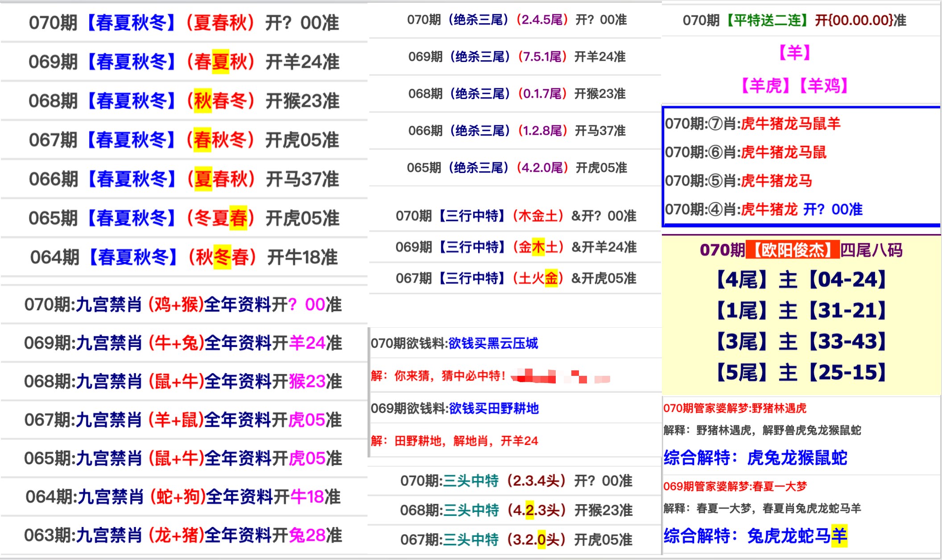Click the 070期 九宫禁肖 鸡+猴 row
The width and height of the screenshot is (942, 560).
[x=183, y=305]
